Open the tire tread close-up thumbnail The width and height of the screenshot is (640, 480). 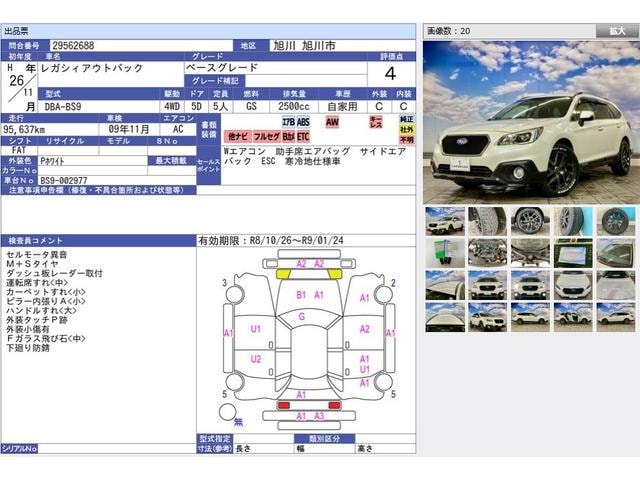(488, 221)
